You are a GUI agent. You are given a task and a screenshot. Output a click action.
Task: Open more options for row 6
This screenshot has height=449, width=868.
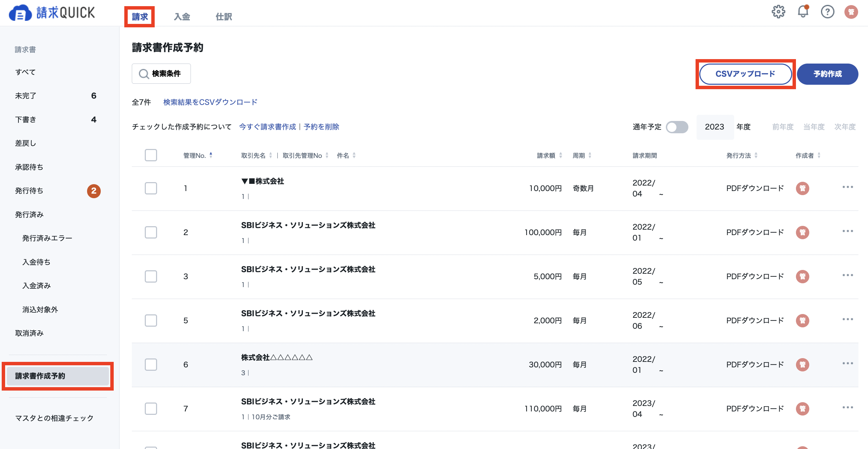click(x=848, y=364)
